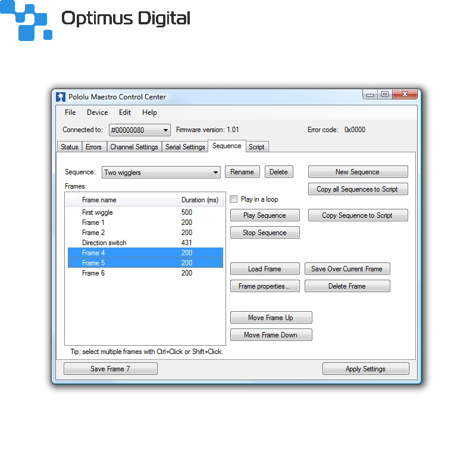
Task: Close the Pololu Maestro Control Center window
Action: [405, 95]
